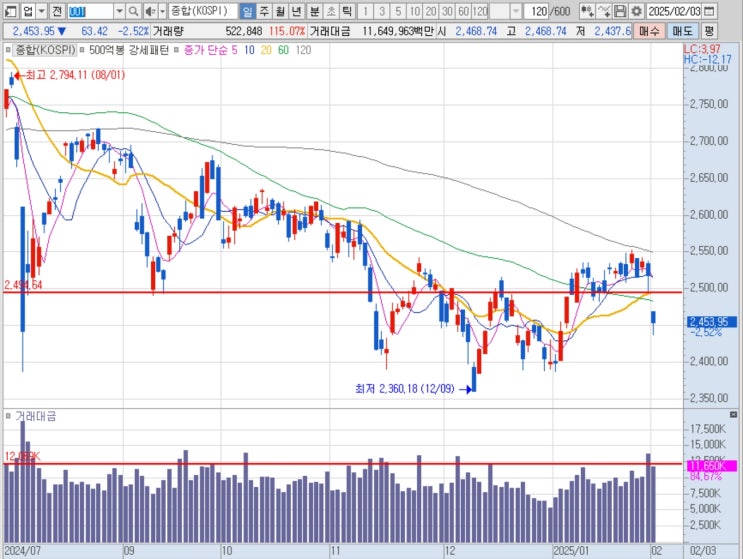Click the 거래대금 volume panel label
This screenshot has height=559, width=743.
tap(36, 416)
